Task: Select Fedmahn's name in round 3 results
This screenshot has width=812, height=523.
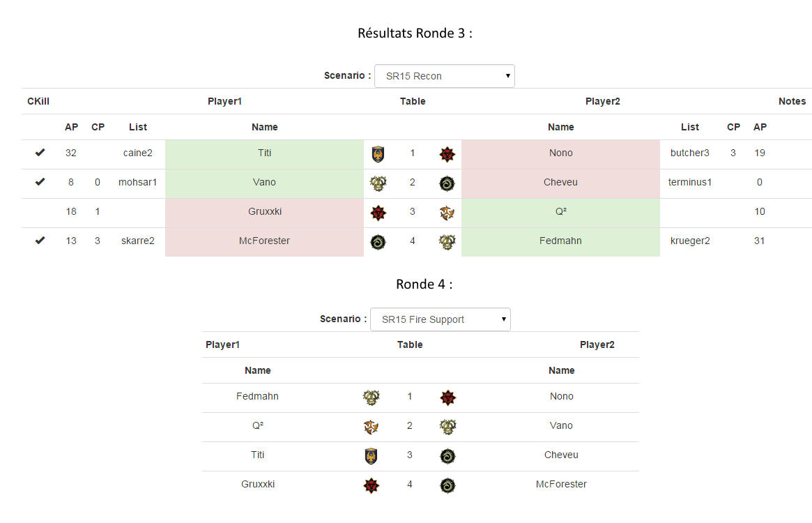Action: [x=560, y=241]
